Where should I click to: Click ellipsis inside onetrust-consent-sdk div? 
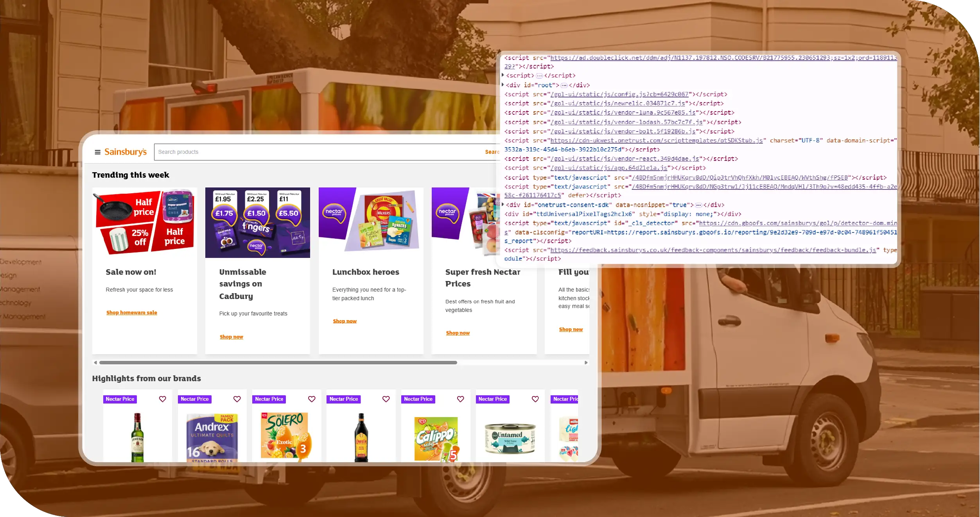point(698,205)
